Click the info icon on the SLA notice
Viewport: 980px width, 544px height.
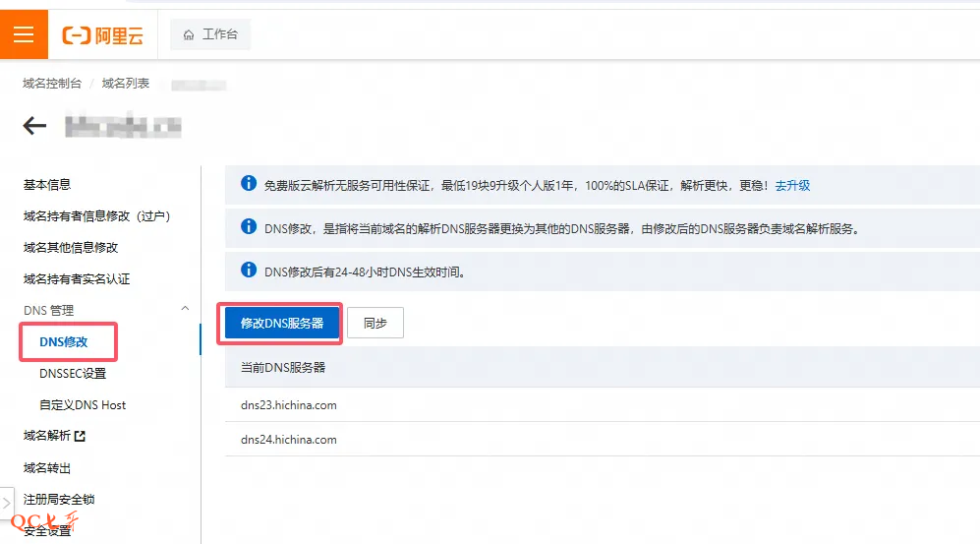[x=249, y=184]
